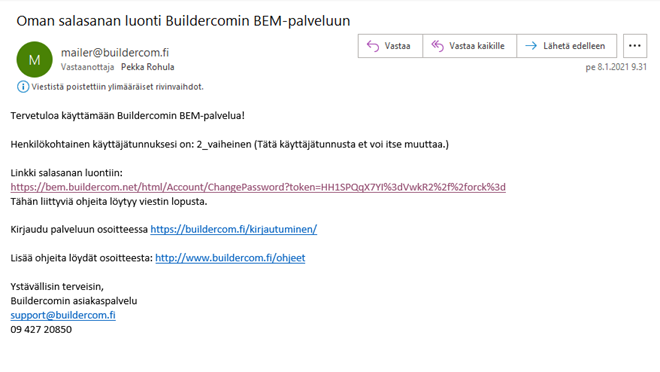Screen dimensions: 660x372
Task: Click the Buildercomin asiakaspalvelu signature line
Action: pos(74,300)
